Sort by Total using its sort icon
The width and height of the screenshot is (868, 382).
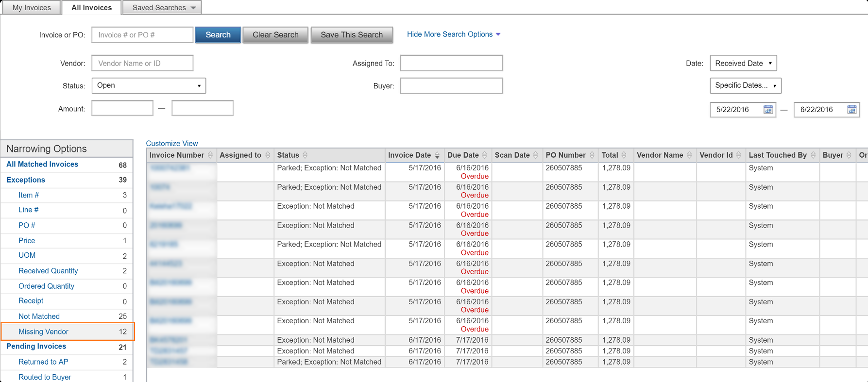coord(624,155)
